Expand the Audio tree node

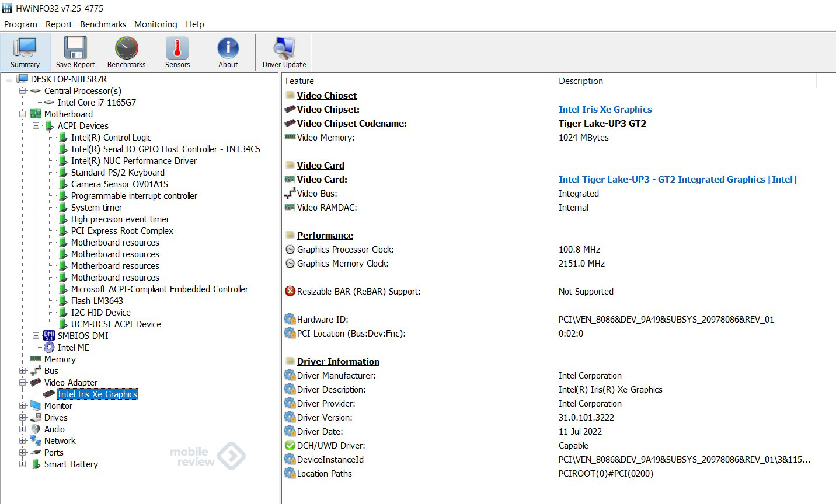click(23, 429)
